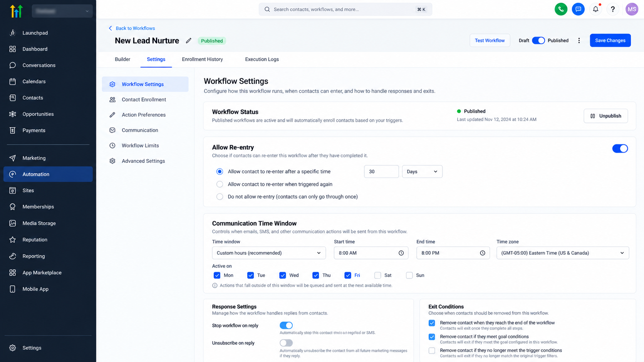The height and width of the screenshot is (362, 644).
Task: Check the Sat active day box
Action: click(x=377, y=275)
